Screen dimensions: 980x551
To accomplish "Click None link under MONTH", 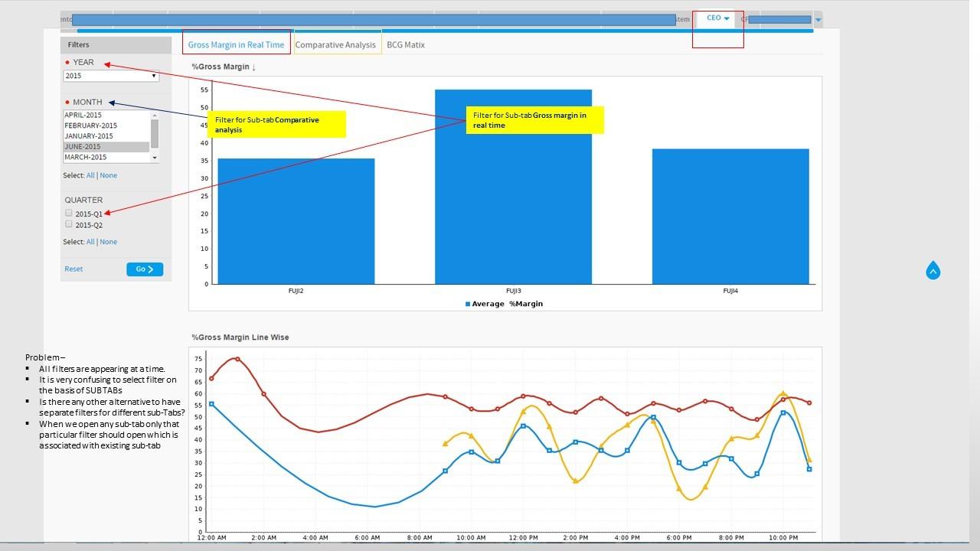I will click(109, 175).
